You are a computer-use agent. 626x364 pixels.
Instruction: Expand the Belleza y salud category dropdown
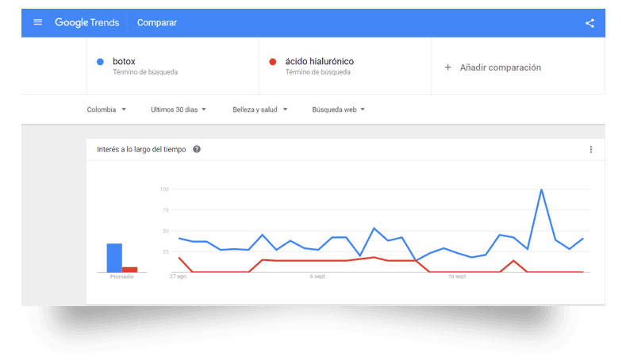pos(259,109)
